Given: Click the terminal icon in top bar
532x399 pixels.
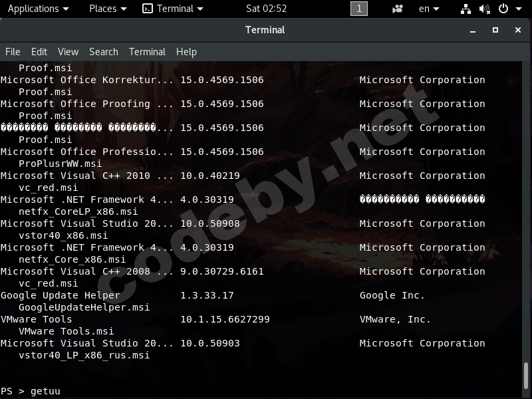Looking at the screenshot, I should coord(148,9).
